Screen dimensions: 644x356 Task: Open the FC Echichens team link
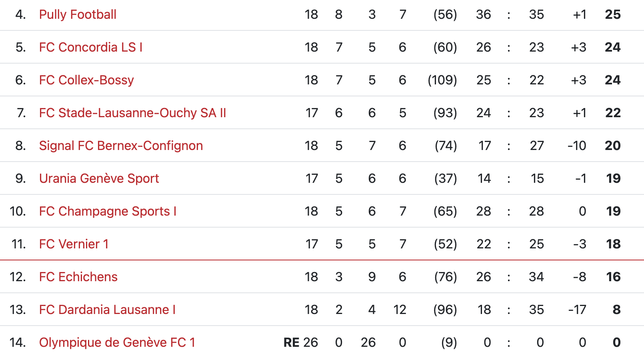coord(78,277)
